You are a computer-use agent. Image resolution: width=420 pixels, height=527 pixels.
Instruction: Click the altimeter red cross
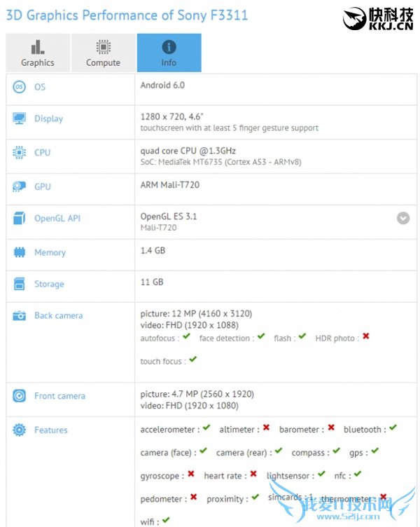[266, 427]
